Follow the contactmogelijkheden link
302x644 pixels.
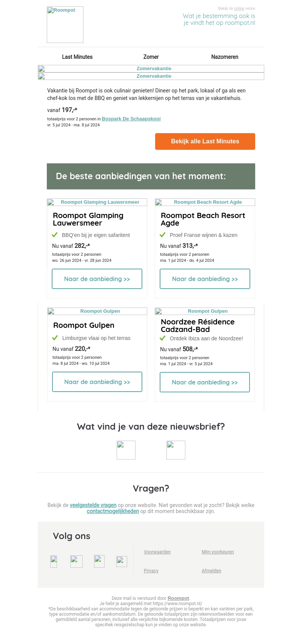pyautogui.click(x=113, y=511)
